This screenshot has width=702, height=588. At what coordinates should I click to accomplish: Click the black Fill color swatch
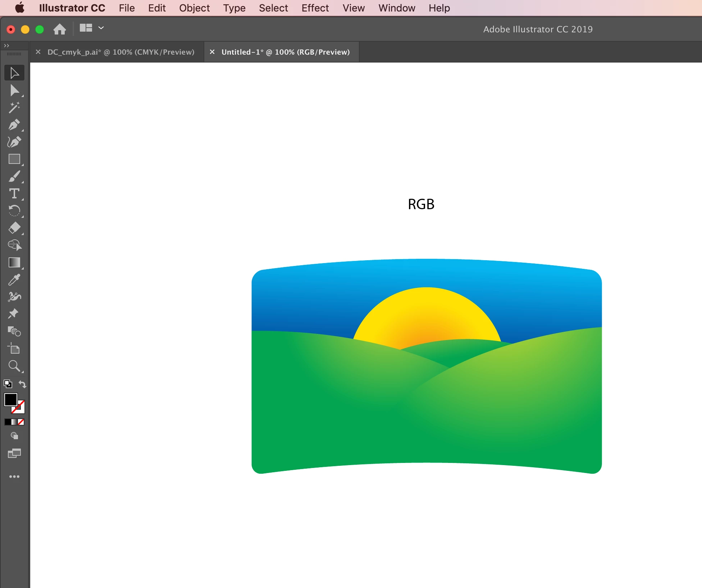pyautogui.click(x=10, y=399)
